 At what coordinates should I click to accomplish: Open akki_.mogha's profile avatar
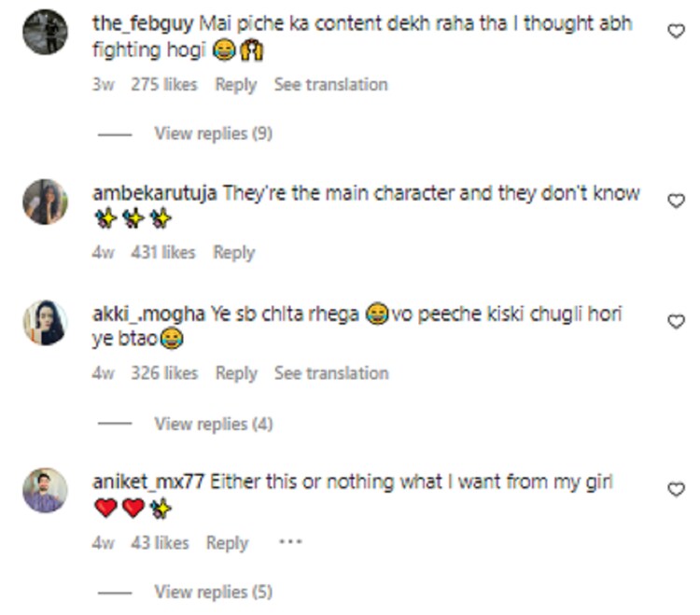[x=45, y=322]
